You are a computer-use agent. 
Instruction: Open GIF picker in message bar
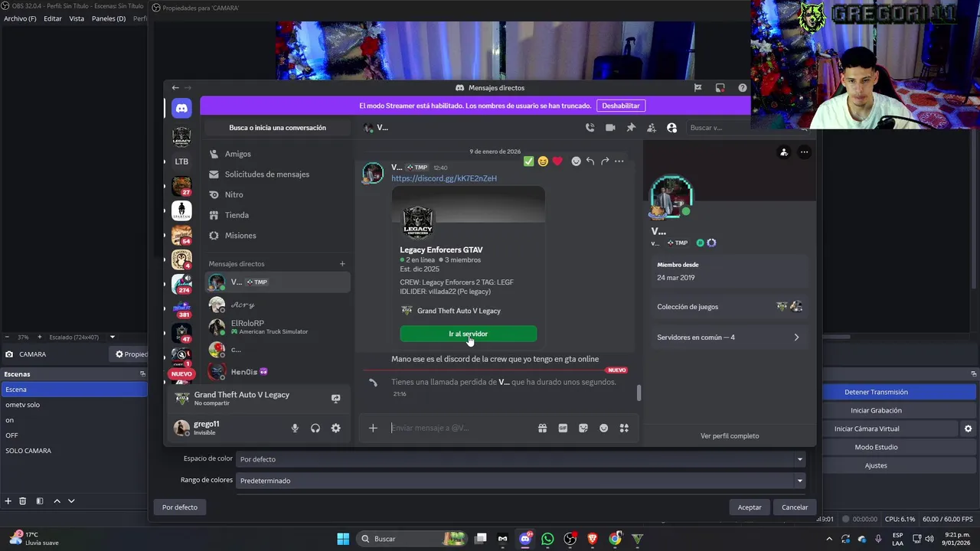(563, 428)
